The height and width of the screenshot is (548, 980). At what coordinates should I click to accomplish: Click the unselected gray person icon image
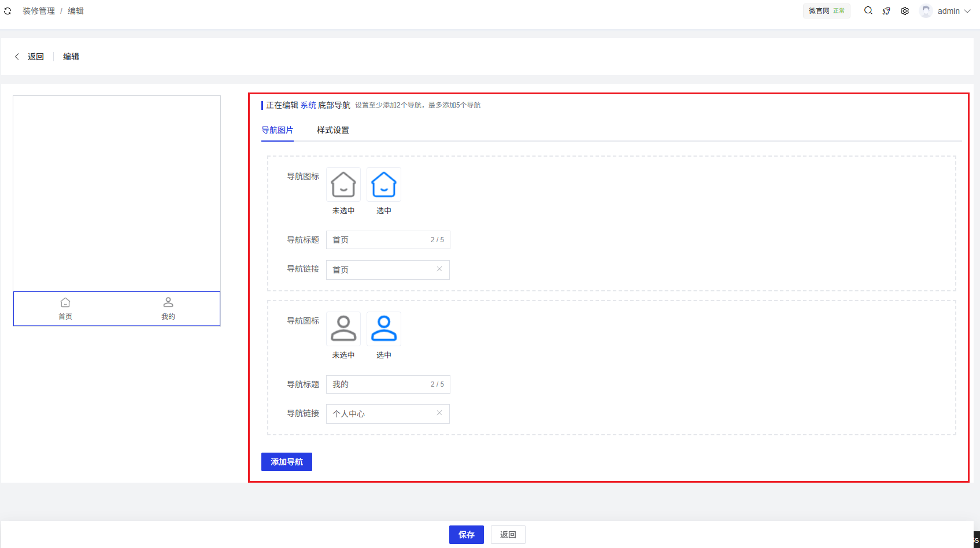[343, 329]
